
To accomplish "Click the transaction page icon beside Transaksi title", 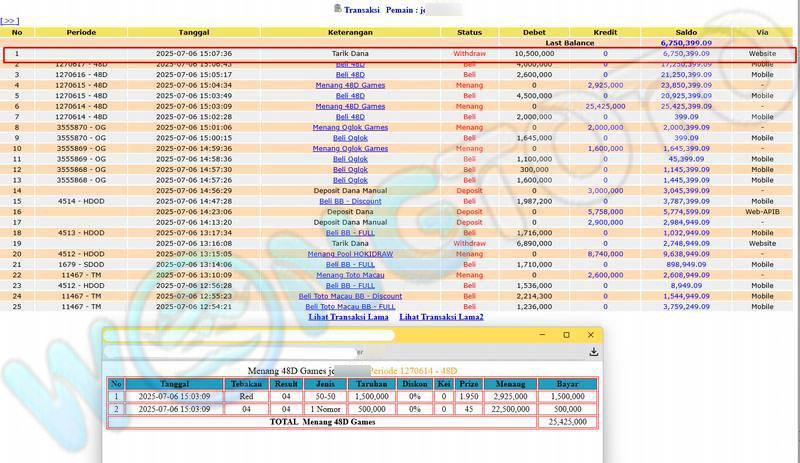I will tap(337, 8).
